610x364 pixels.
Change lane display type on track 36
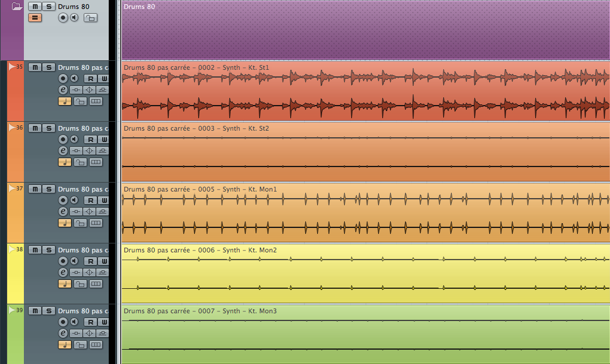pos(96,162)
